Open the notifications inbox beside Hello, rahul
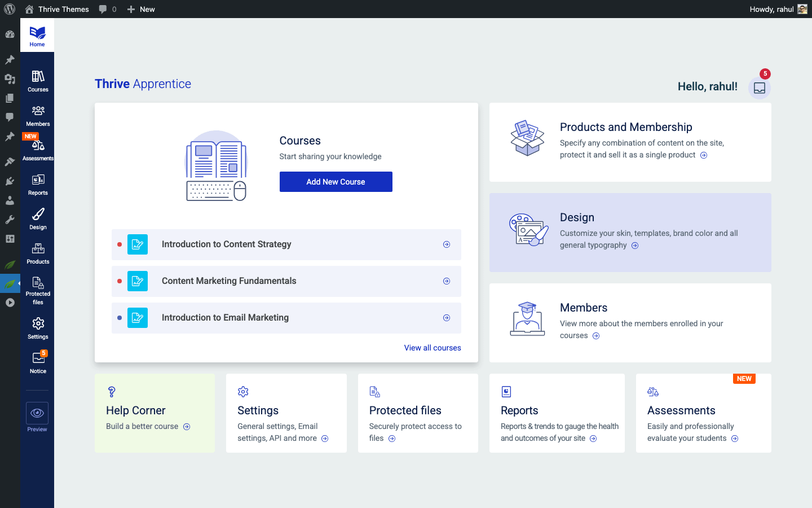The image size is (812, 508). [x=760, y=88]
